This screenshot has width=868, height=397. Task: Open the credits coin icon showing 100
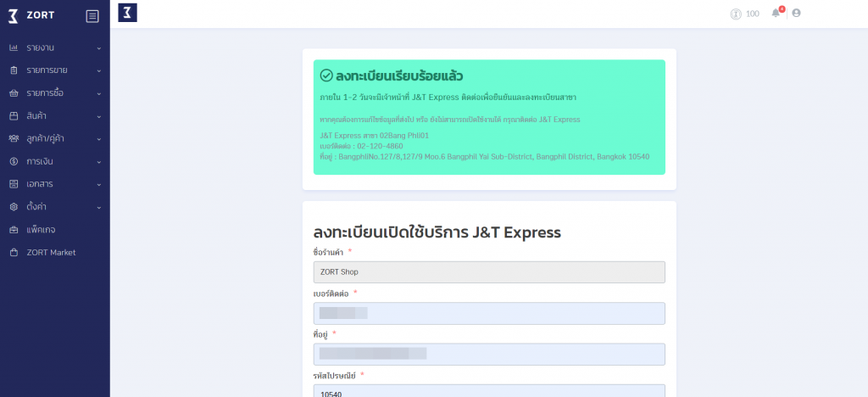coord(736,14)
